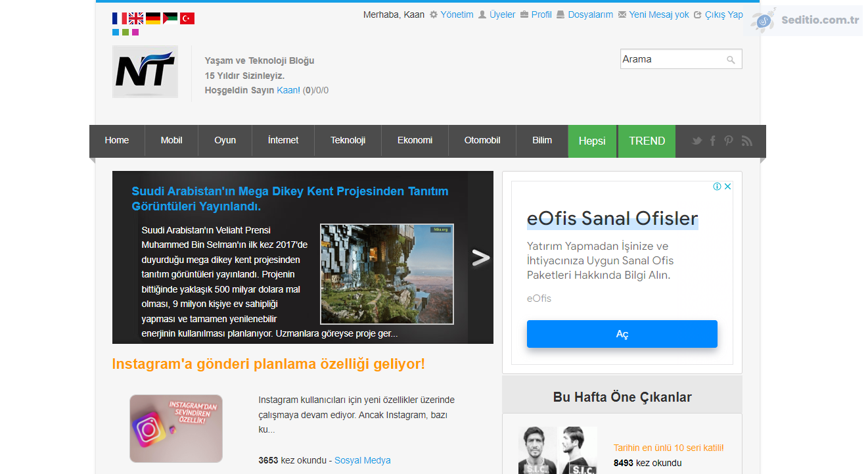Pick the blue theme color square

[116, 32]
